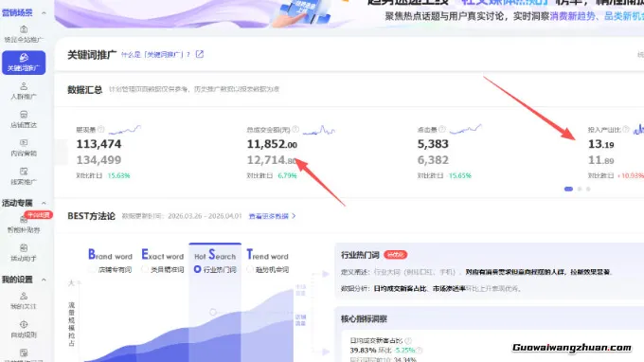Collapse the 营销场景 sidebar section
The height and width of the screenshot is (362, 644).
44,13
